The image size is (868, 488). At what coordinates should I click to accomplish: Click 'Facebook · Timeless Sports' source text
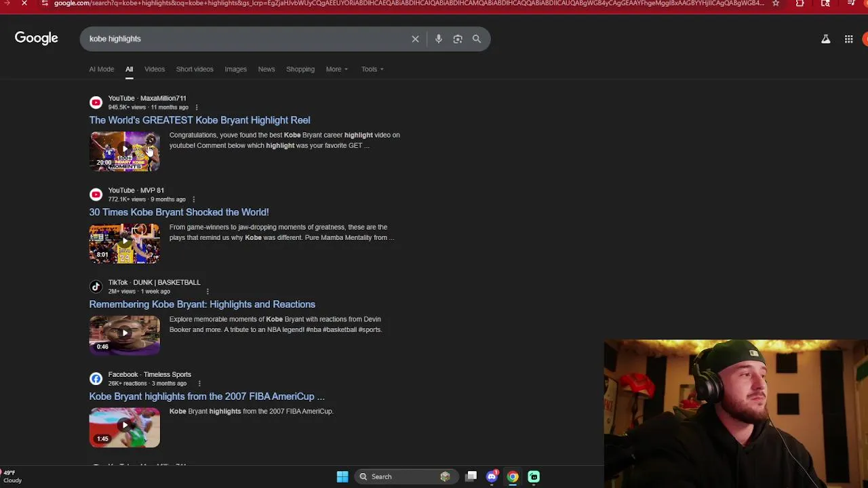149,375
